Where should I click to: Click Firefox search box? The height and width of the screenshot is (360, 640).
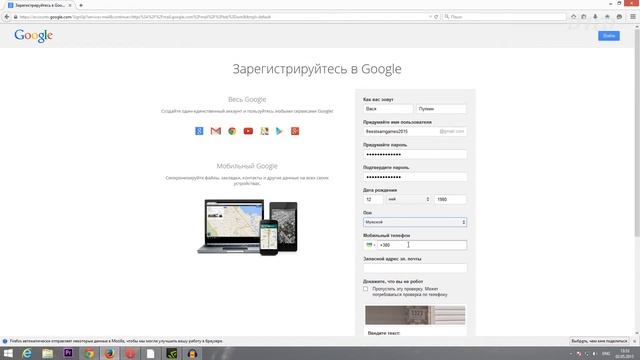(504, 17)
